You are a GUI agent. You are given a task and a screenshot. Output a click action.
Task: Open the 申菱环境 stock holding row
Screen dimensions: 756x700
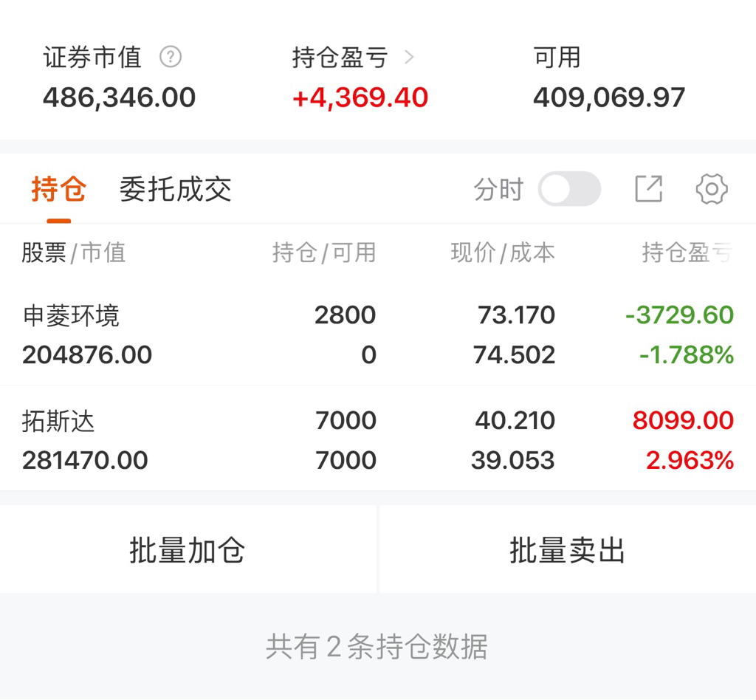(x=378, y=335)
